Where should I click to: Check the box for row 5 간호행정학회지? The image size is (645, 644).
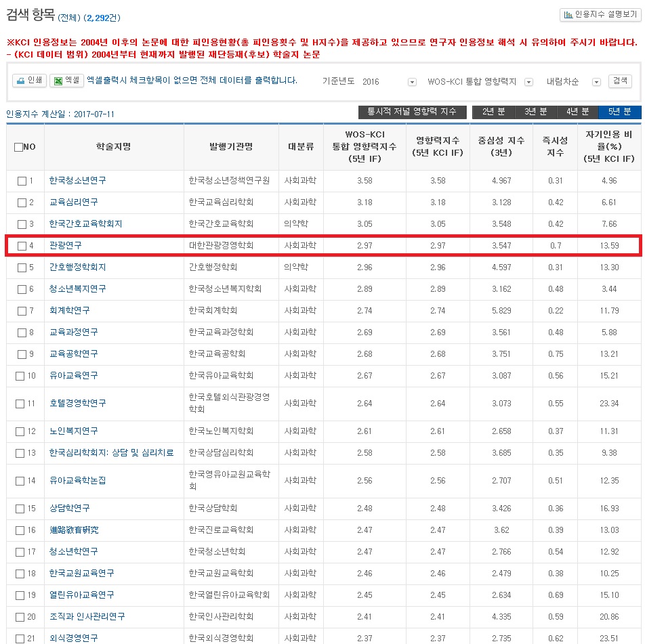point(22,267)
